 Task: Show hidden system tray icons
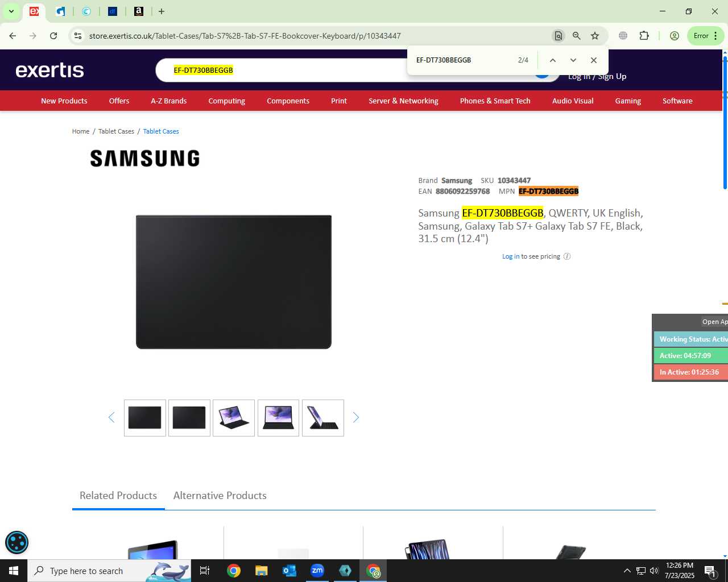[x=627, y=571]
